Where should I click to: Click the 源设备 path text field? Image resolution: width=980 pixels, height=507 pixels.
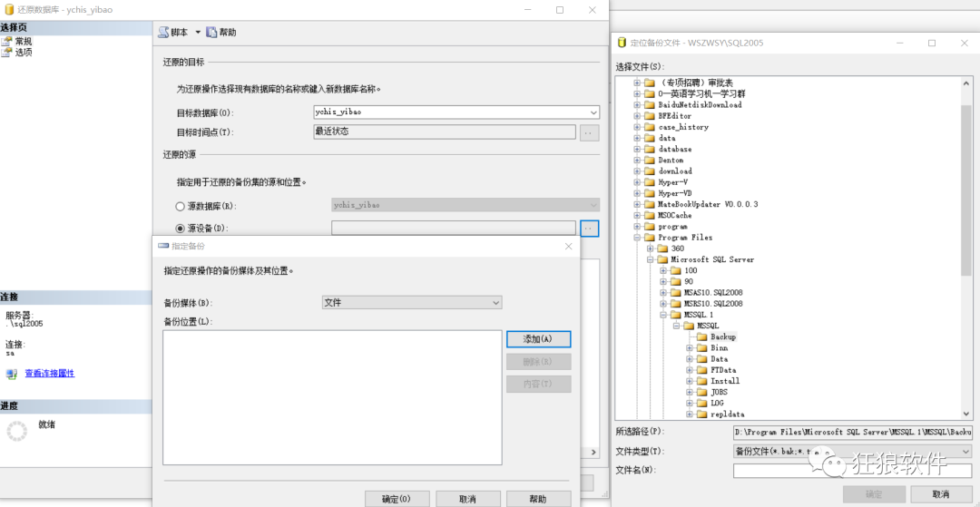click(453, 229)
